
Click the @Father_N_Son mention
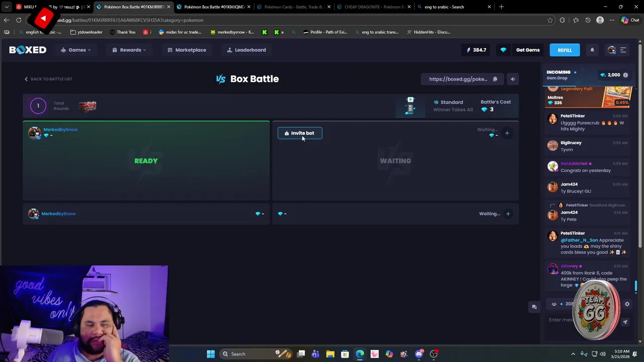(579, 240)
